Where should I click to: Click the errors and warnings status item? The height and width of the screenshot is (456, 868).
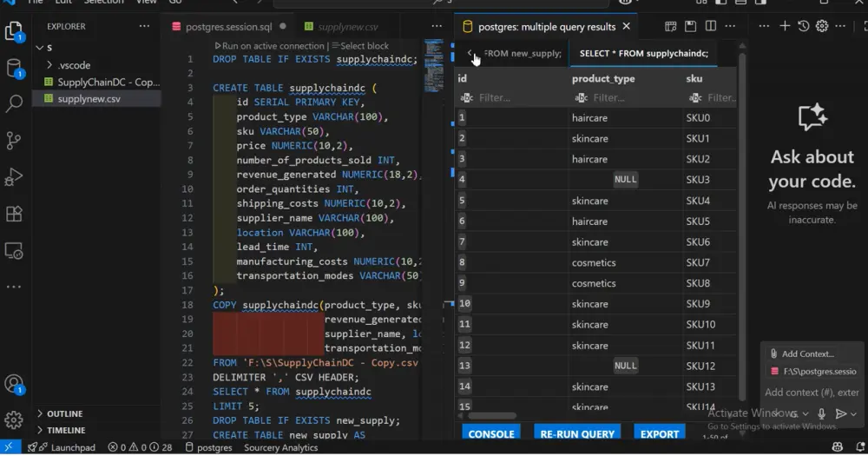click(140, 447)
